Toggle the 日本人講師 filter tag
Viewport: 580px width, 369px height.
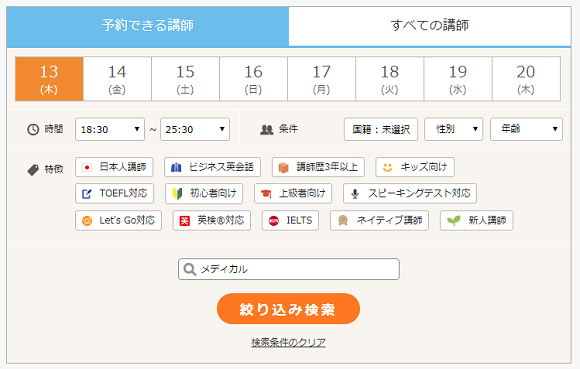[x=114, y=167]
